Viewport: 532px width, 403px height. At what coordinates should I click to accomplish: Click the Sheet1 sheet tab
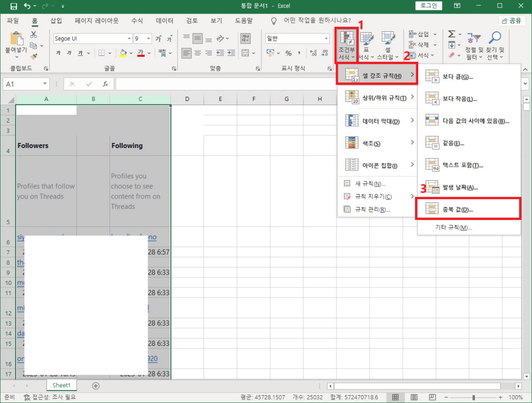61,385
